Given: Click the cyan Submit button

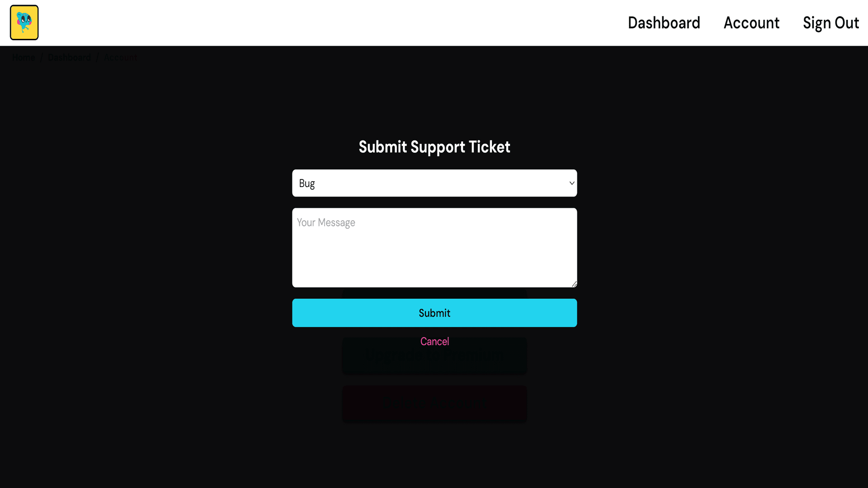Looking at the screenshot, I should click(434, 313).
